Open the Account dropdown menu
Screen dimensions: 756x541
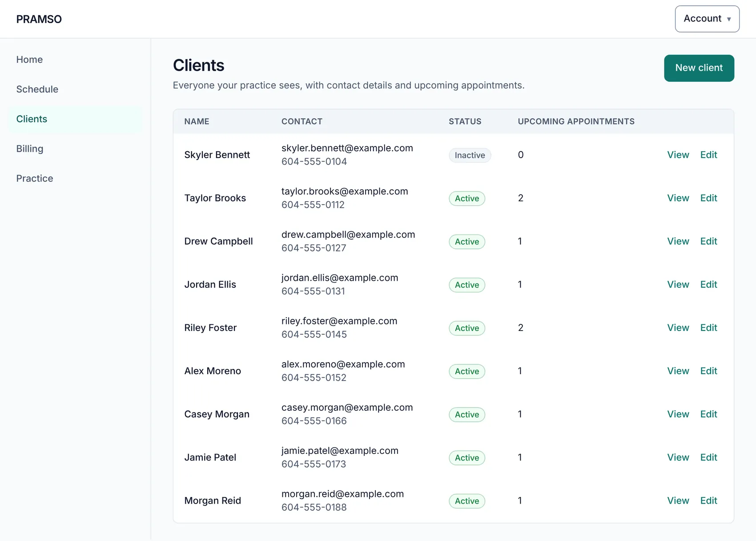pyautogui.click(x=707, y=19)
